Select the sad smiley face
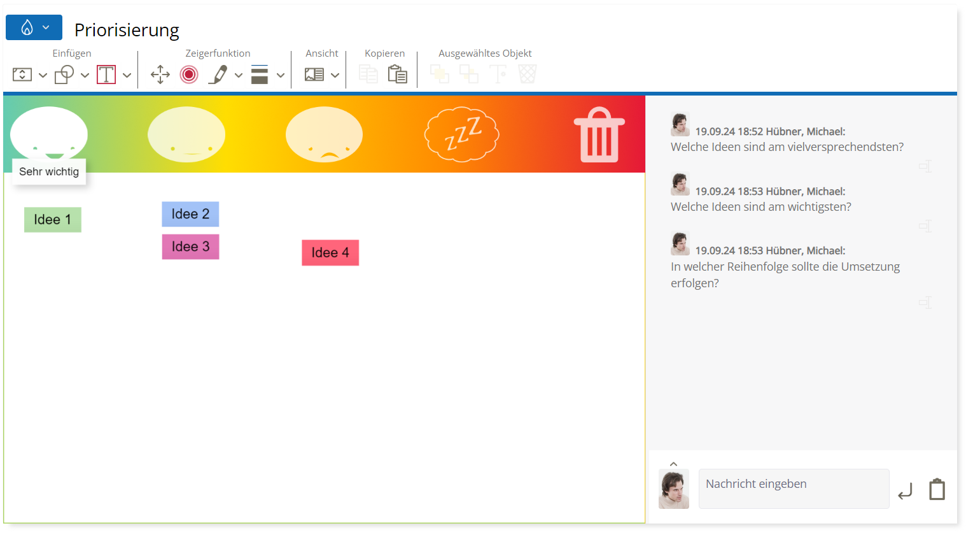Screen dimensions: 980x535 324,134
